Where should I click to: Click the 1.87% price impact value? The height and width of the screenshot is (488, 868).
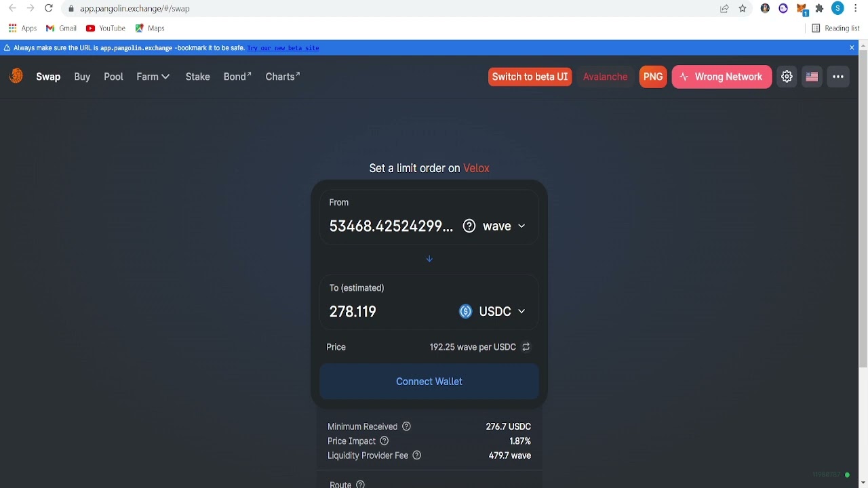pos(520,441)
